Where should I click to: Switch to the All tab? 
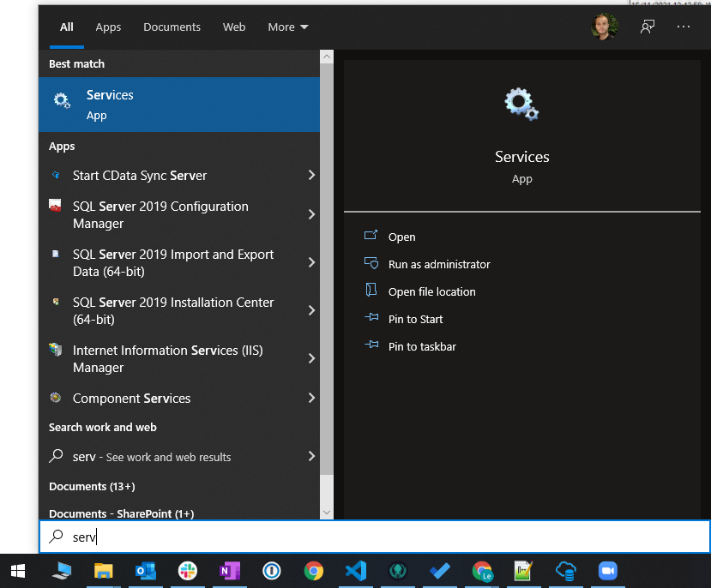click(x=67, y=27)
